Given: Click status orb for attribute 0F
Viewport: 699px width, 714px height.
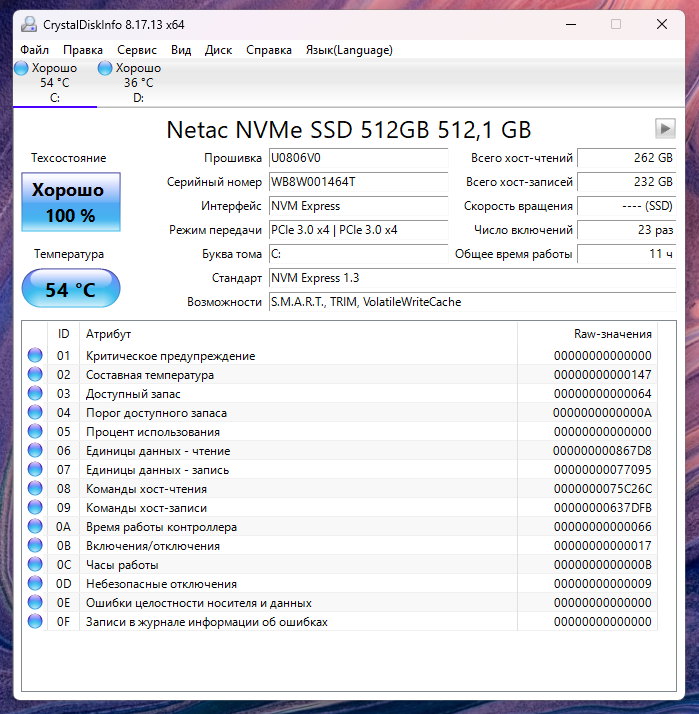Looking at the screenshot, I should point(35,622).
